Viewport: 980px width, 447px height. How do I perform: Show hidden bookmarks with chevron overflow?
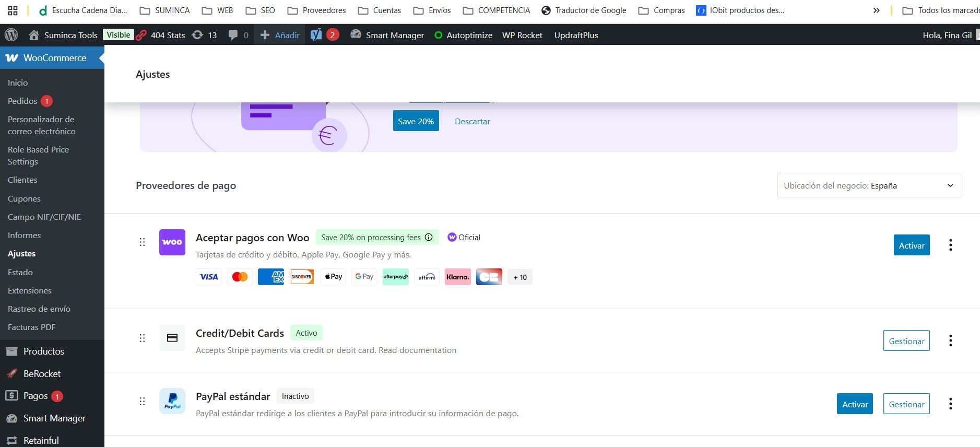click(x=876, y=10)
